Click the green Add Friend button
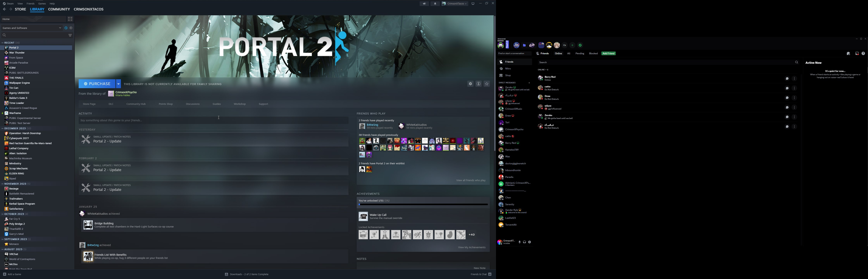The width and height of the screenshot is (868, 279). (x=608, y=54)
